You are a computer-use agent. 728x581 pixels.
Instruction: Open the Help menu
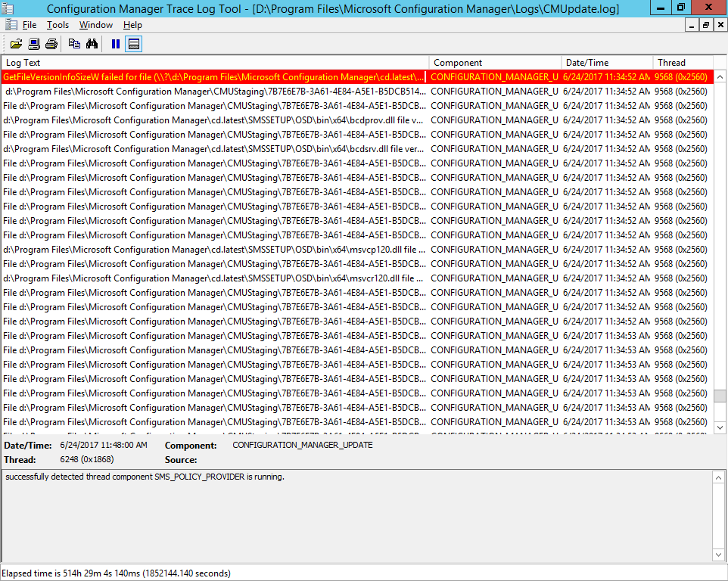[132, 25]
